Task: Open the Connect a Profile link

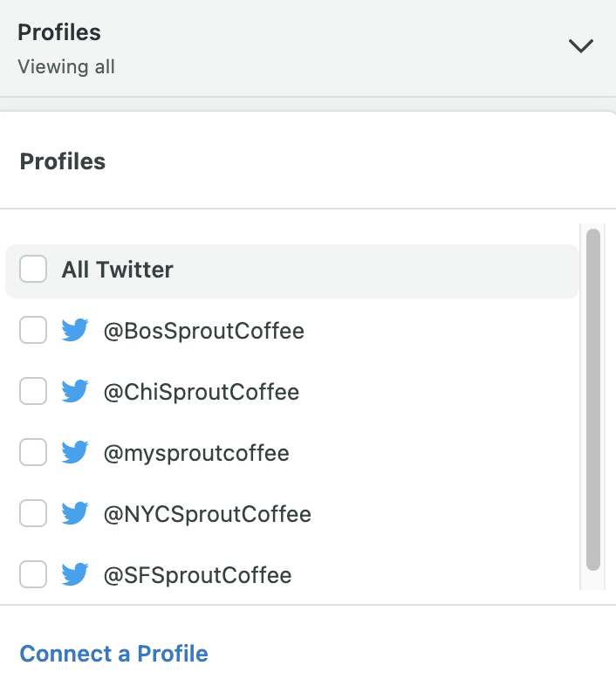Action: click(113, 654)
